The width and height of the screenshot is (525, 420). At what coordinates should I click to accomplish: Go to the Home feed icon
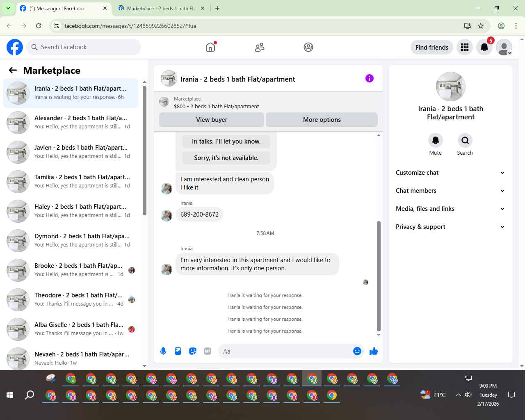pos(210,47)
